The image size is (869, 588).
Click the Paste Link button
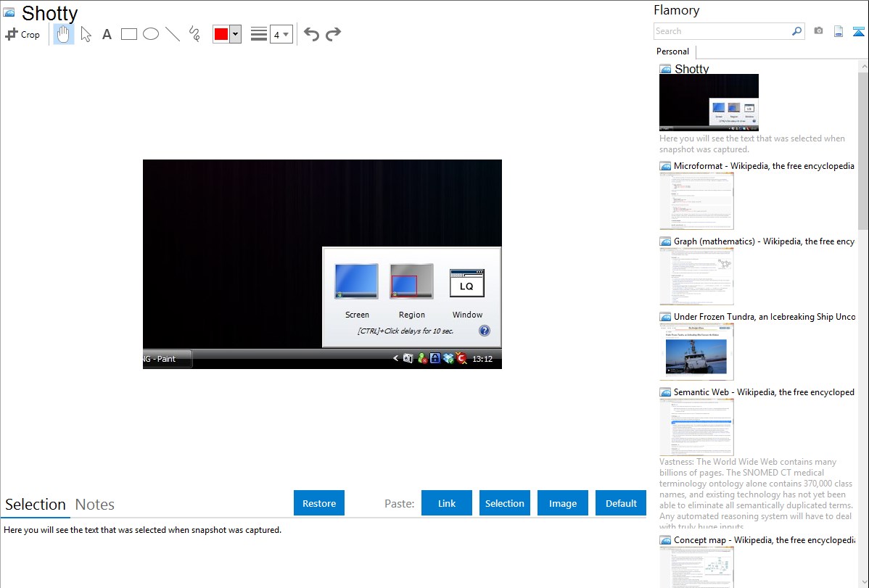tap(447, 503)
